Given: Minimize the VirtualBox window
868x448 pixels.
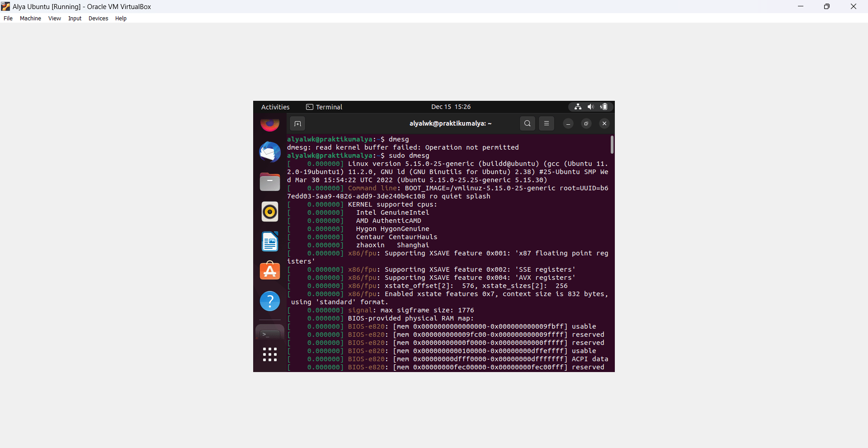Looking at the screenshot, I should tap(801, 6).
